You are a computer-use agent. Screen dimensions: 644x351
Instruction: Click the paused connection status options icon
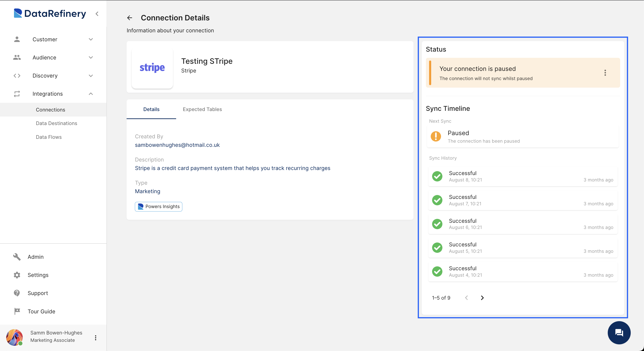tap(605, 73)
